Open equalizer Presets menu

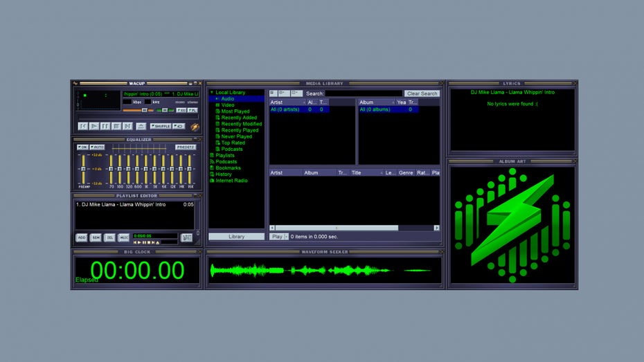pos(185,147)
